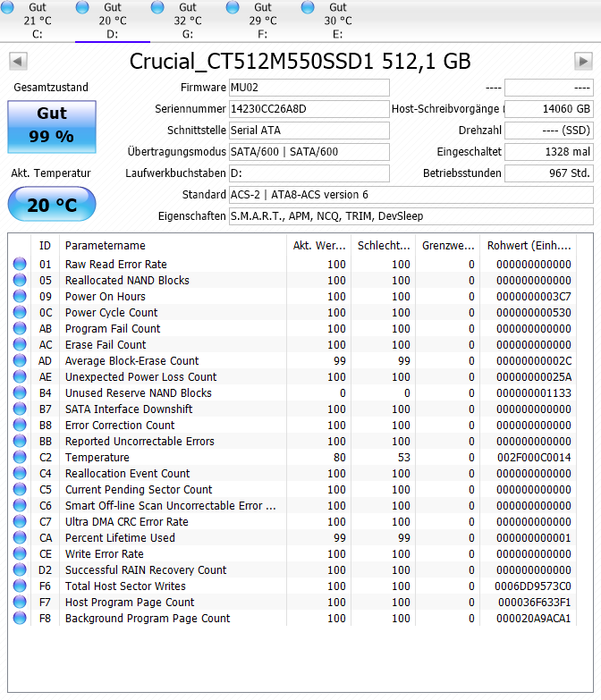This screenshot has height=700, width=601.
Task: Click status orb for Program Fail Count
Action: 20,328
